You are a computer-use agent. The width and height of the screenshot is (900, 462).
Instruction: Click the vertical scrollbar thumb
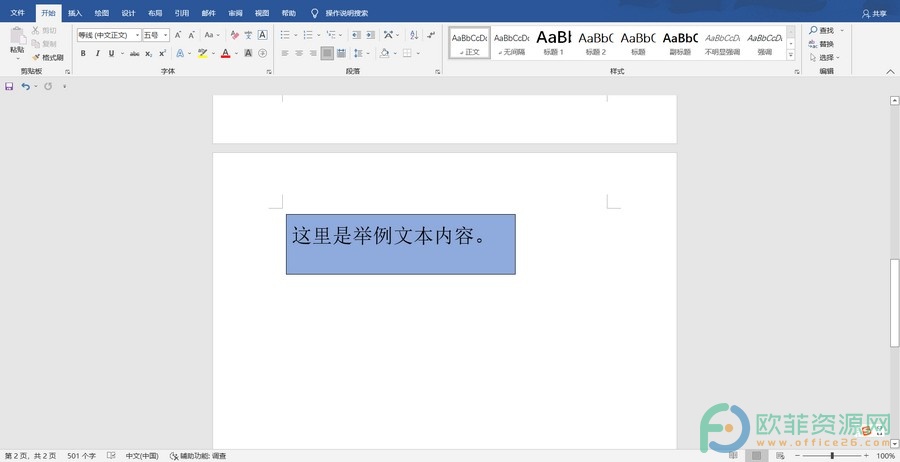894,302
